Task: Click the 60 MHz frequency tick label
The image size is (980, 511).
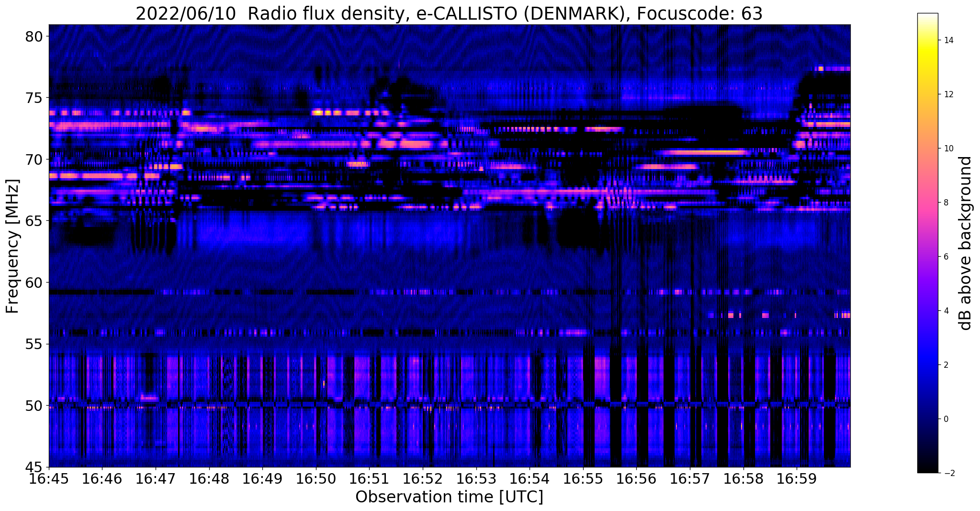Action: click(x=35, y=283)
